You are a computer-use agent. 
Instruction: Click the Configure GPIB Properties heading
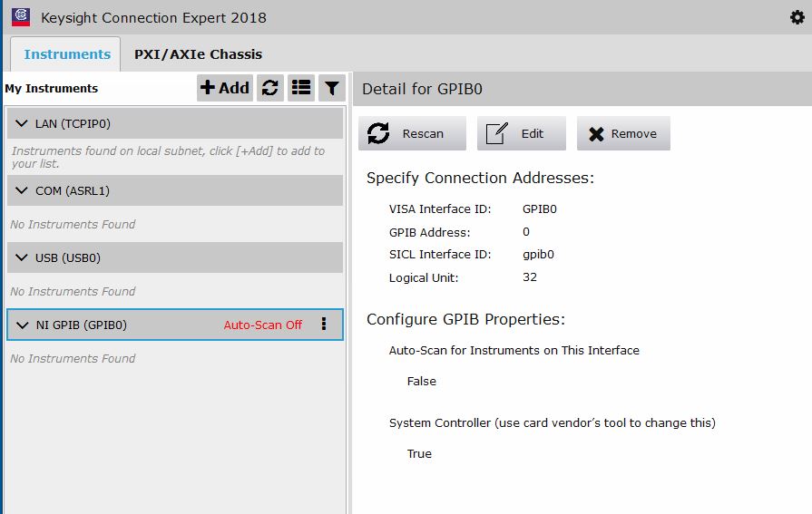[x=465, y=319]
